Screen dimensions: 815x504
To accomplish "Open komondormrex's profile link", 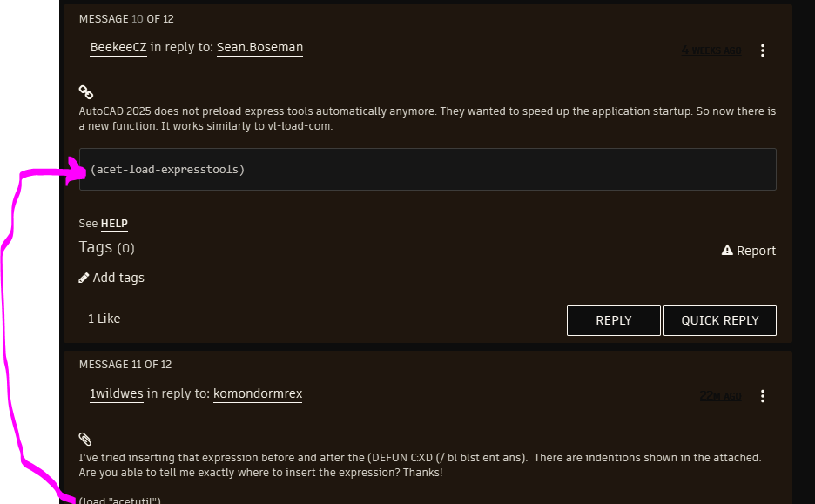I will click(x=258, y=393).
